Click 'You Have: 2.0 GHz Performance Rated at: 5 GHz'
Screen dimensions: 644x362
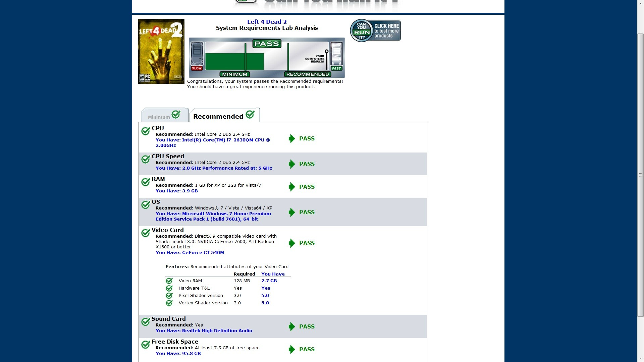coord(214,168)
